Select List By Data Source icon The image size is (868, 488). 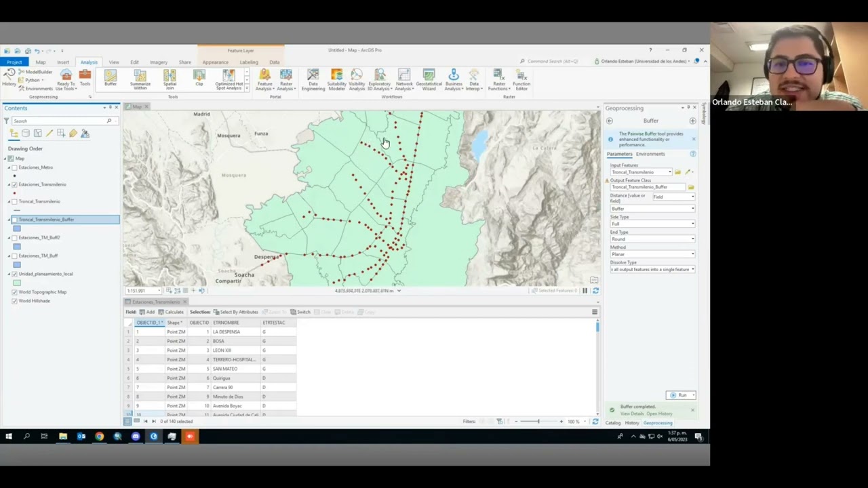tap(26, 134)
